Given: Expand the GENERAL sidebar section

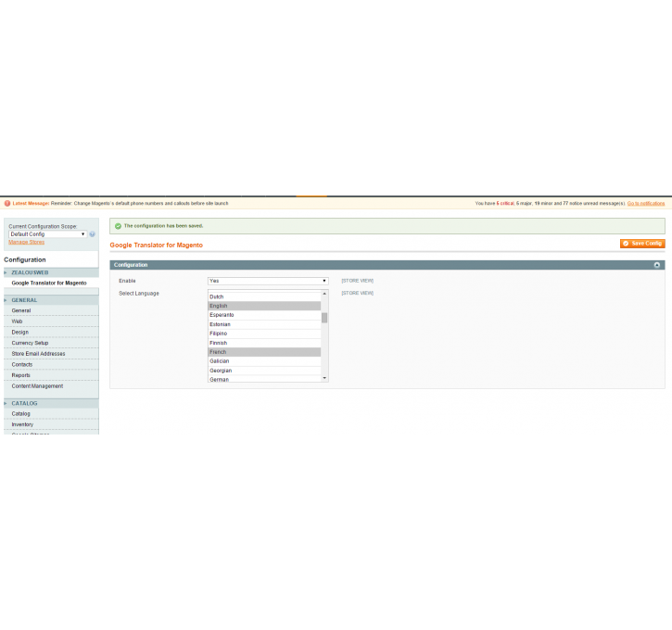Looking at the screenshot, I should tap(51, 300).
